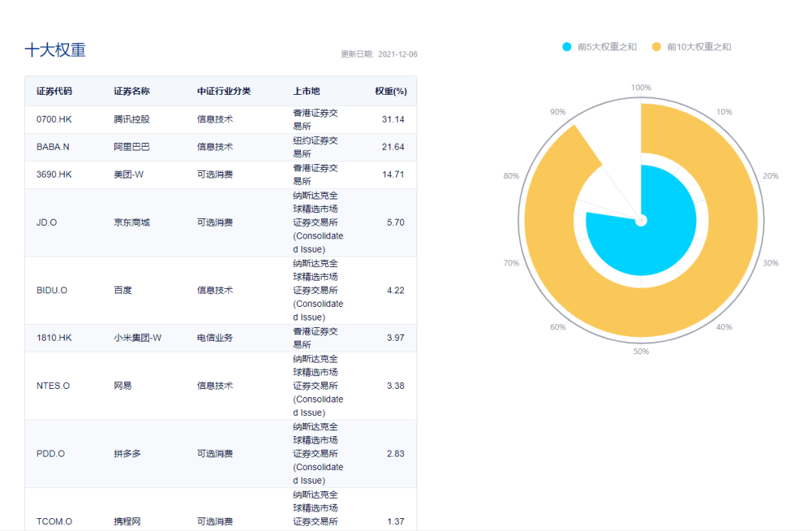Screen dimensions: 812x531
Task: Click the 50% axis label on chart
Action: coord(641,351)
